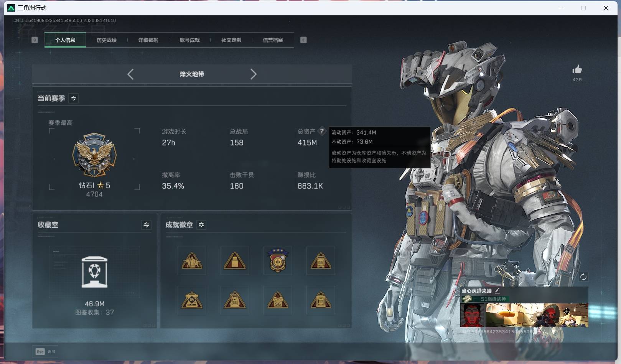
Task: Click the red face player avatar
Action: pos(472,315)
